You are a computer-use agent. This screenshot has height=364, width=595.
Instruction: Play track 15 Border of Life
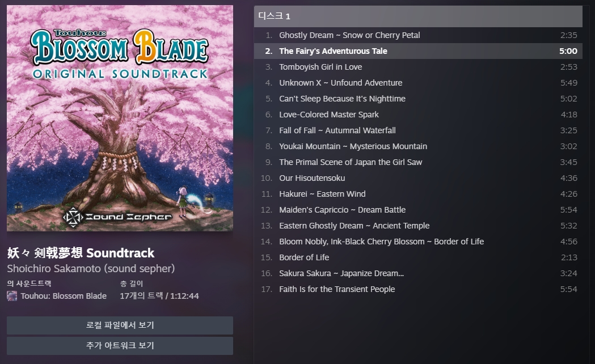click(x=418, y=257)
